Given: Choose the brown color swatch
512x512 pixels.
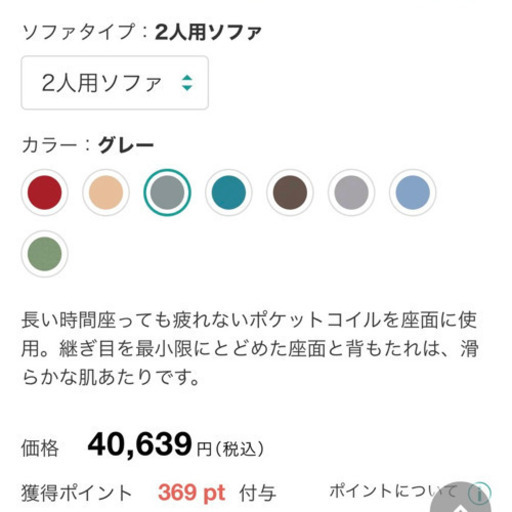Looking at the screenshot, I should point(290,192).
